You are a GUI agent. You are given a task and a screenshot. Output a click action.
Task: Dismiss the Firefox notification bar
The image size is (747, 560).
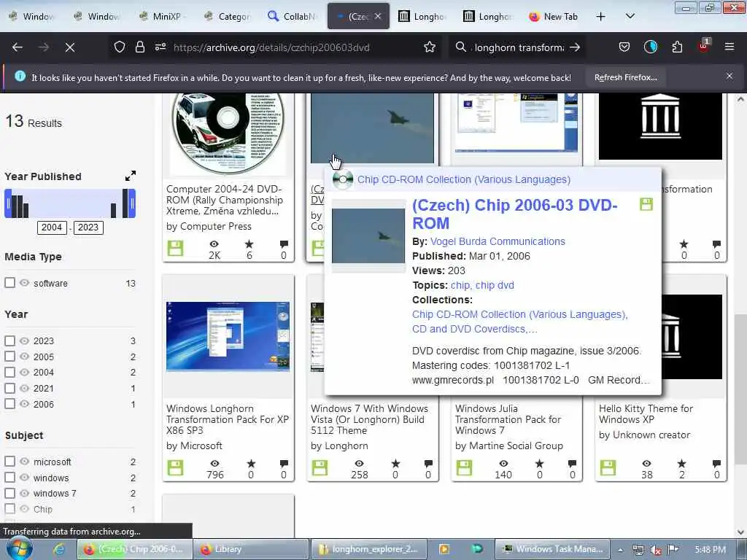coord(729,76)
